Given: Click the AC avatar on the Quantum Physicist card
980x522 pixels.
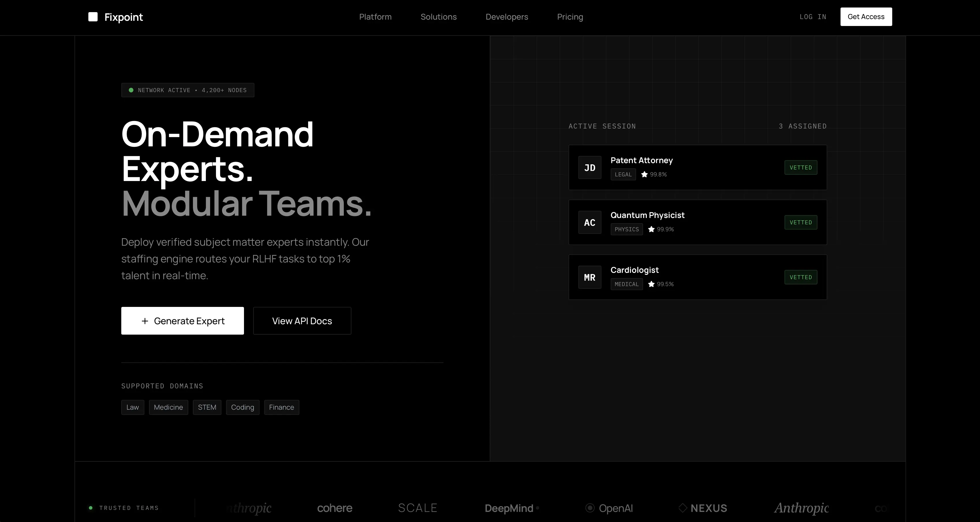Looking at the screenshot, I should tap(590, 222).
